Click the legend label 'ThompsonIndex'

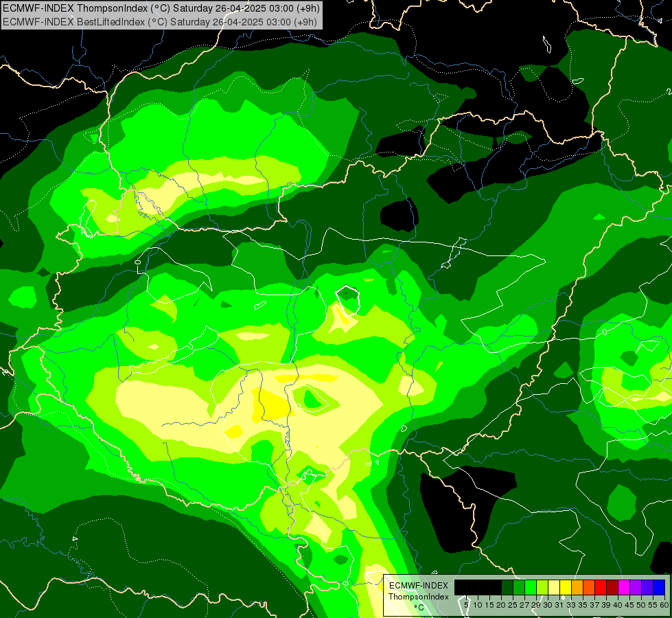tap(419, 597)
